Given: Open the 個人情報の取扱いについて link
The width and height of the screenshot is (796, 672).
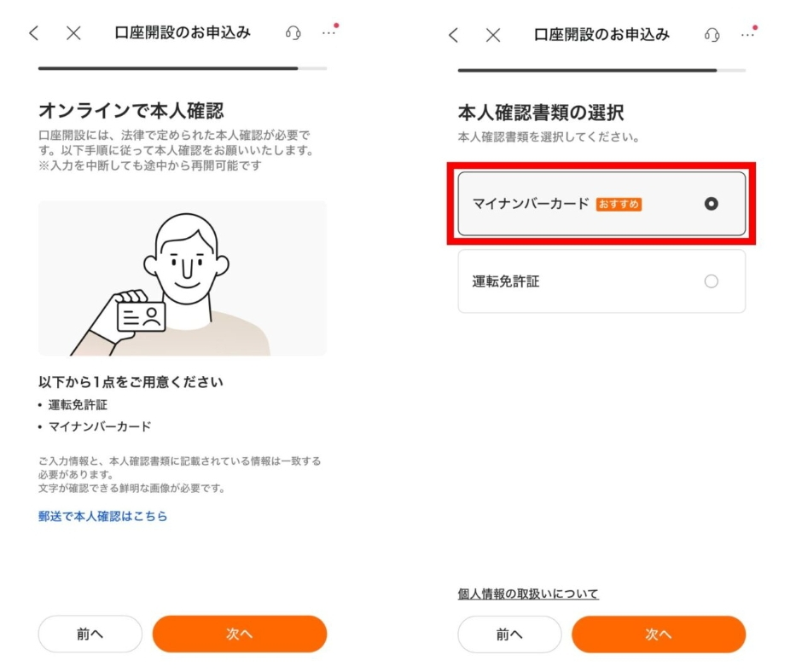Looking at the screenshot, I should (x=528, y=594).
